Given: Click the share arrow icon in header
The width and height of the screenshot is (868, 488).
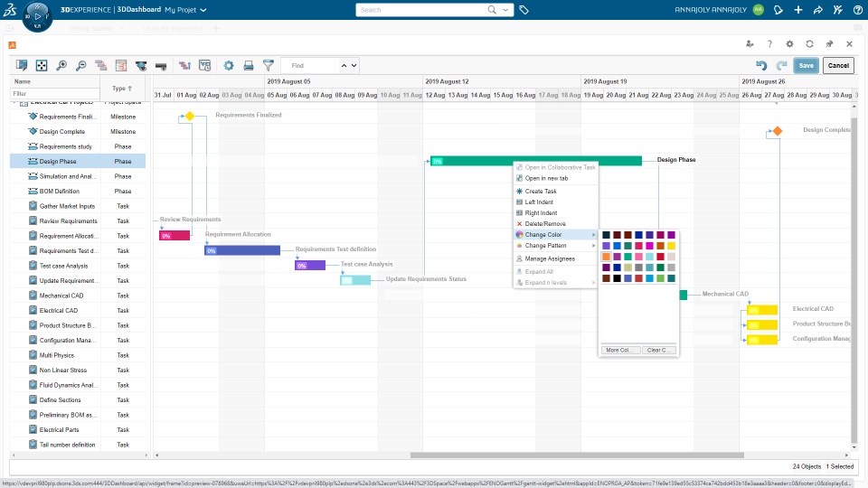Looking at the screenshot, I should (818, 10).
